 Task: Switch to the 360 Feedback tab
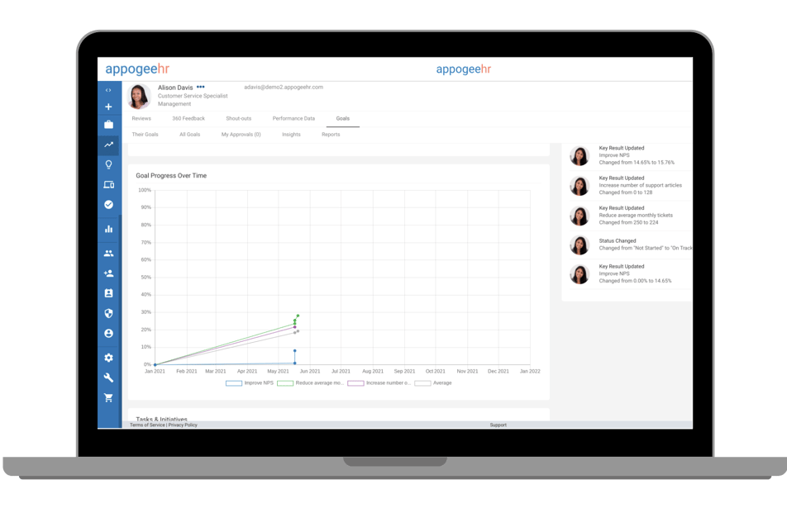188,119
